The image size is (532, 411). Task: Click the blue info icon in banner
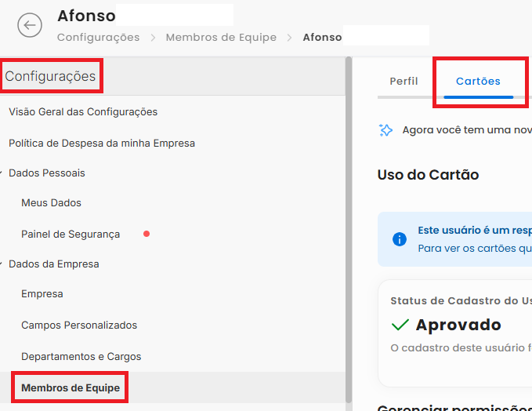pyautogui.click(x=400, y=239)
